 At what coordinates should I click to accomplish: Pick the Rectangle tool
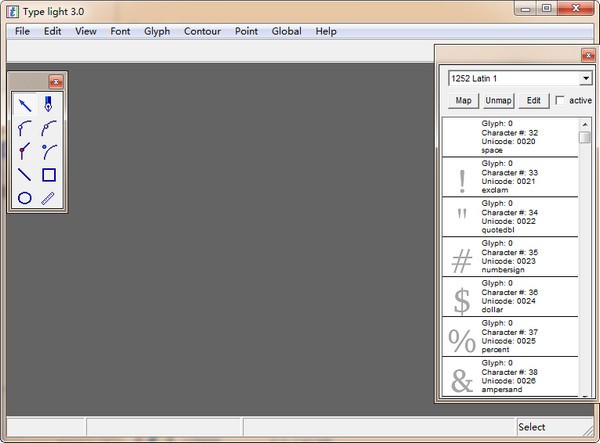point(49,175)
